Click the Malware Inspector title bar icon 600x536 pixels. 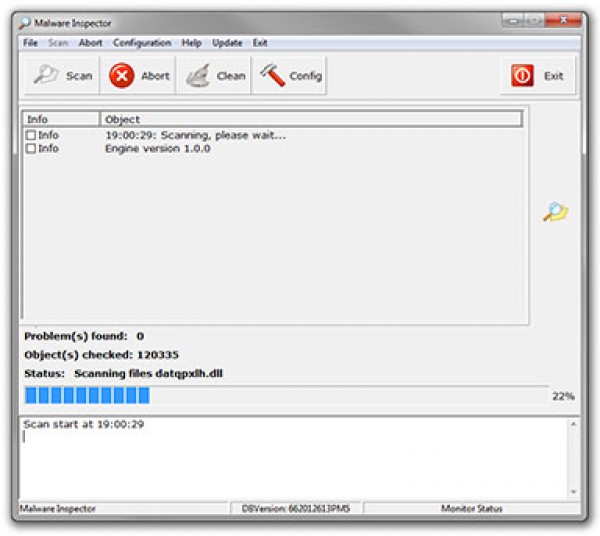(x=24, y=23)
